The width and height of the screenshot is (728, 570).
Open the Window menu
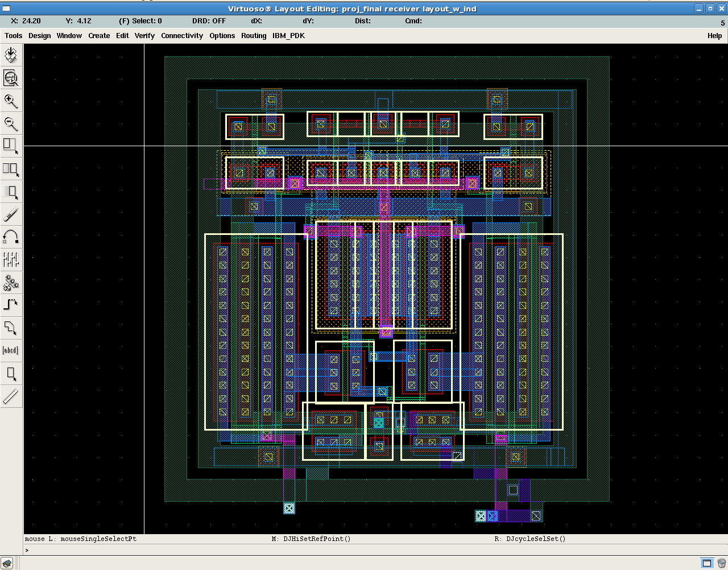[x=69, y=35]
